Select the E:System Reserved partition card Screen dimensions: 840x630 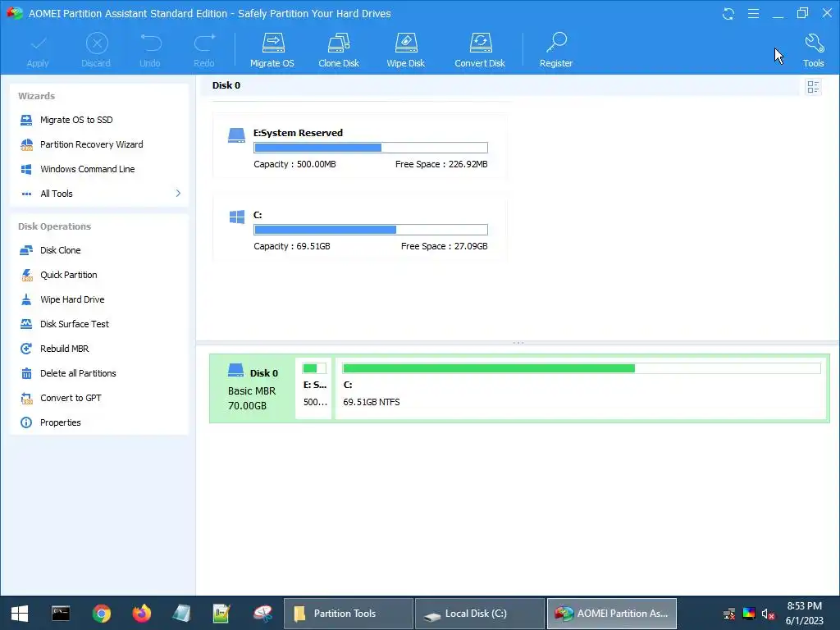tap(359, 146)
